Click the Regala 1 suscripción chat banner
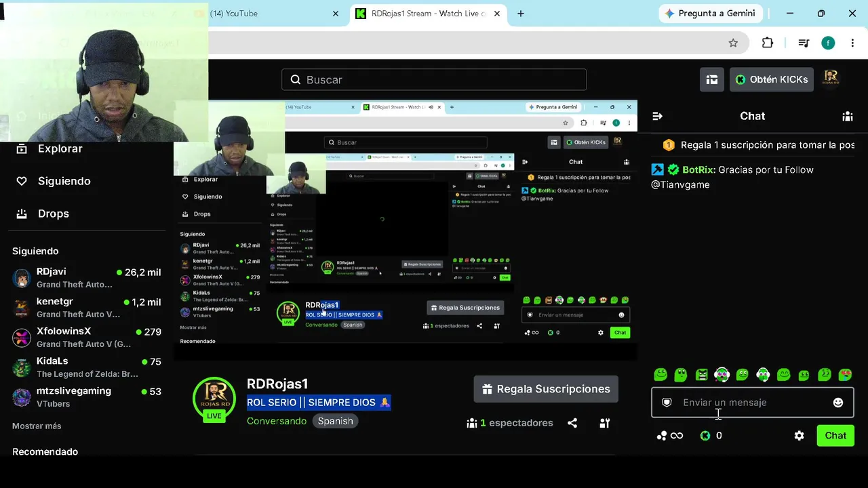The height and width of the screenshot is (488, 868). tap(753, 145)
